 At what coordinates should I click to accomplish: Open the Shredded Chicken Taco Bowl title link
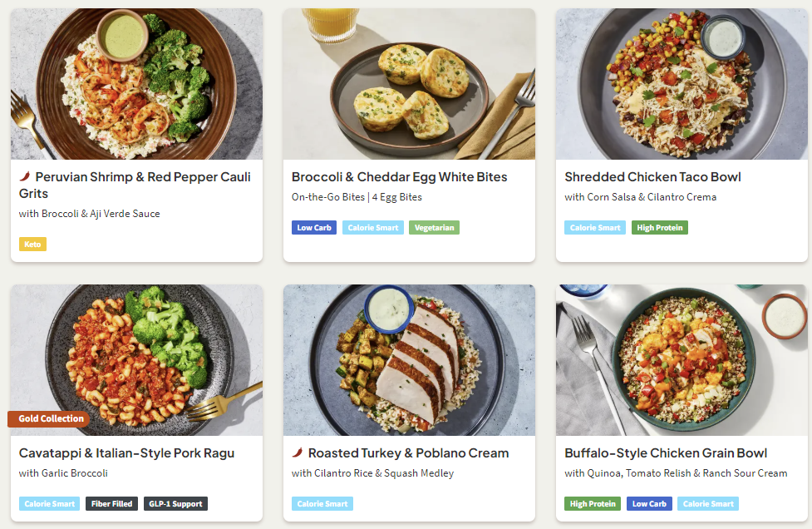click(652, 177)
